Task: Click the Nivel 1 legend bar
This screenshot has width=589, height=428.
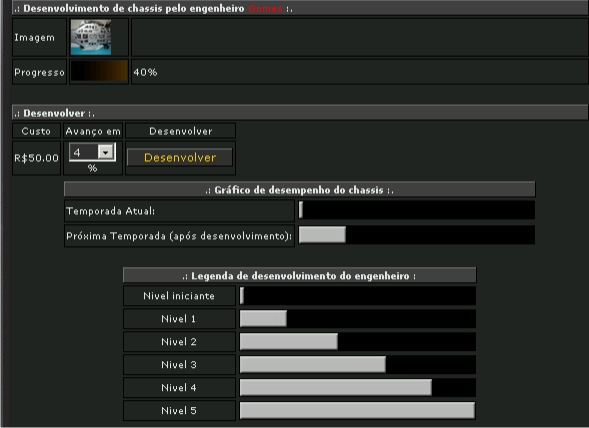Action: pyautogui.click(x=358, y=318)
